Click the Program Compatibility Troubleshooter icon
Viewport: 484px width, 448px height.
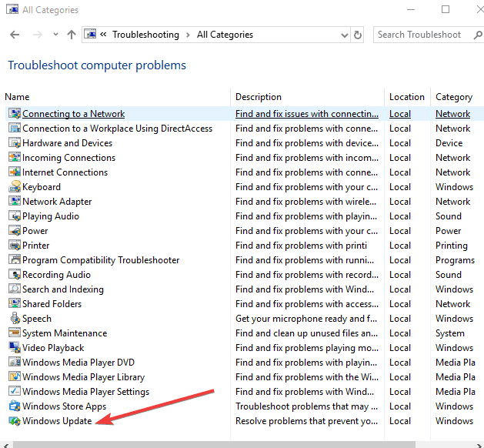(x=15, y=259)
